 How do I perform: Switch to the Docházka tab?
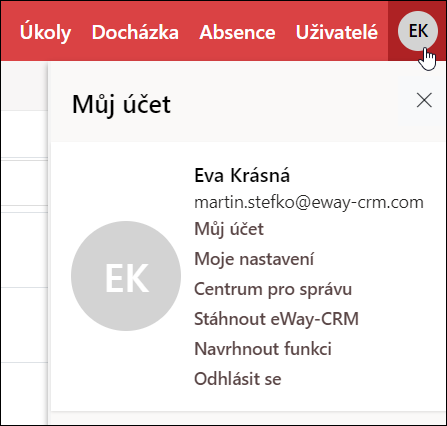[x=135, y=32]
